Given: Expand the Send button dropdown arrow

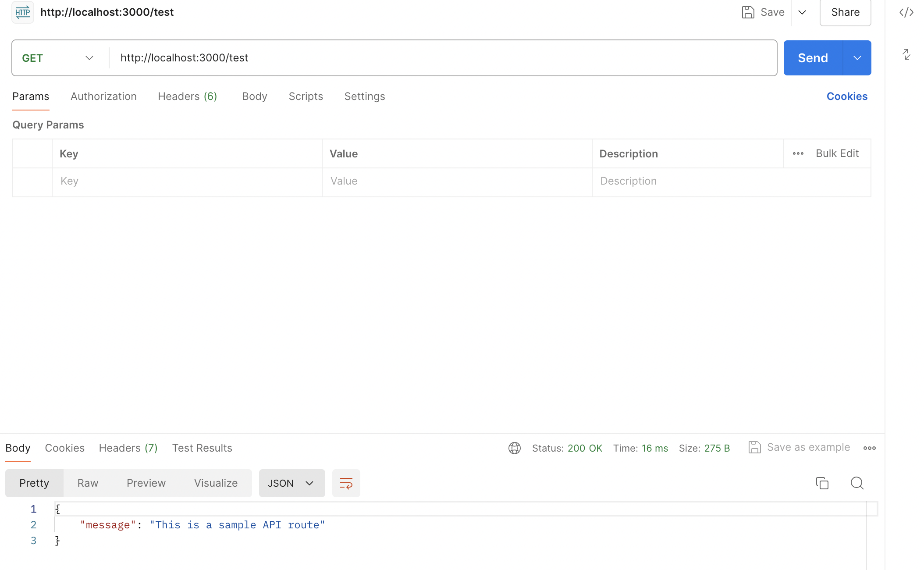Looking at the screenshot, I should 857,58.
